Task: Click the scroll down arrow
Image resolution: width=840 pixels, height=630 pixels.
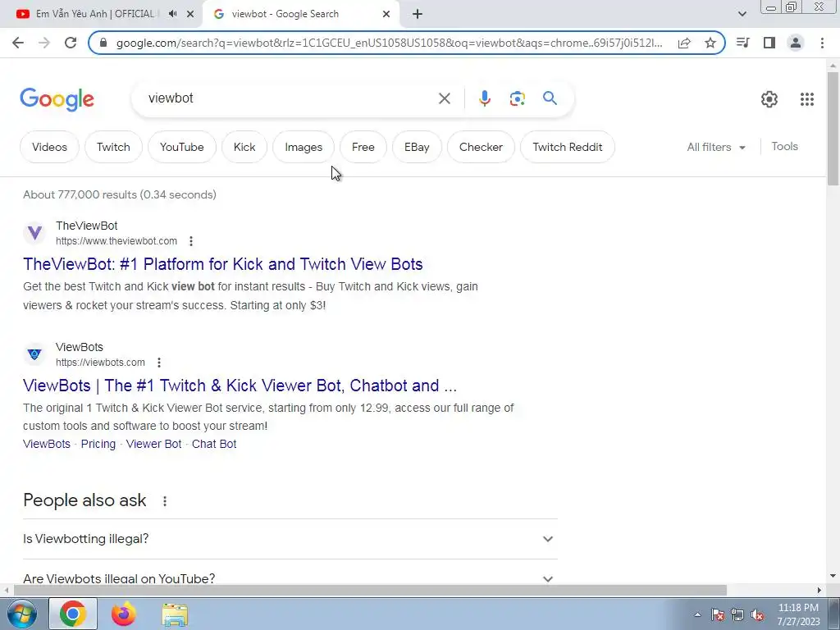Action: click(833, 577)
